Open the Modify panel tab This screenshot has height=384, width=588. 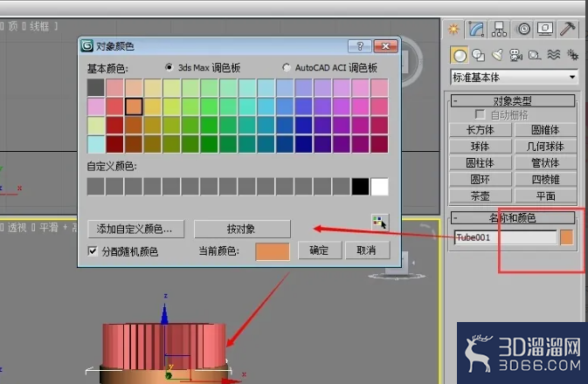(476, 29)
